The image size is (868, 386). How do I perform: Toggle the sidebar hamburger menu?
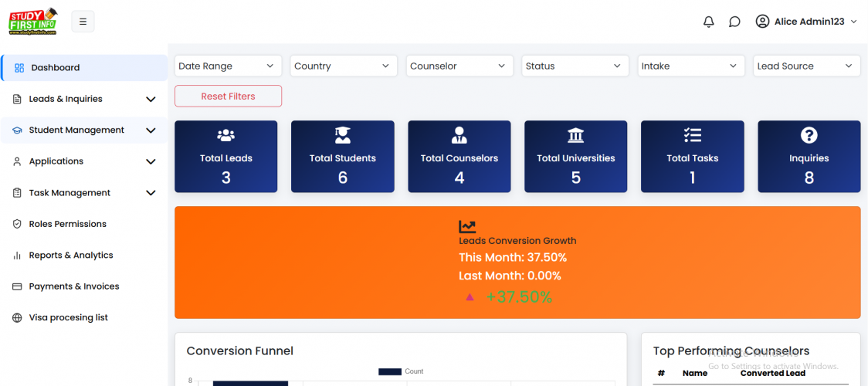point(83,22)
